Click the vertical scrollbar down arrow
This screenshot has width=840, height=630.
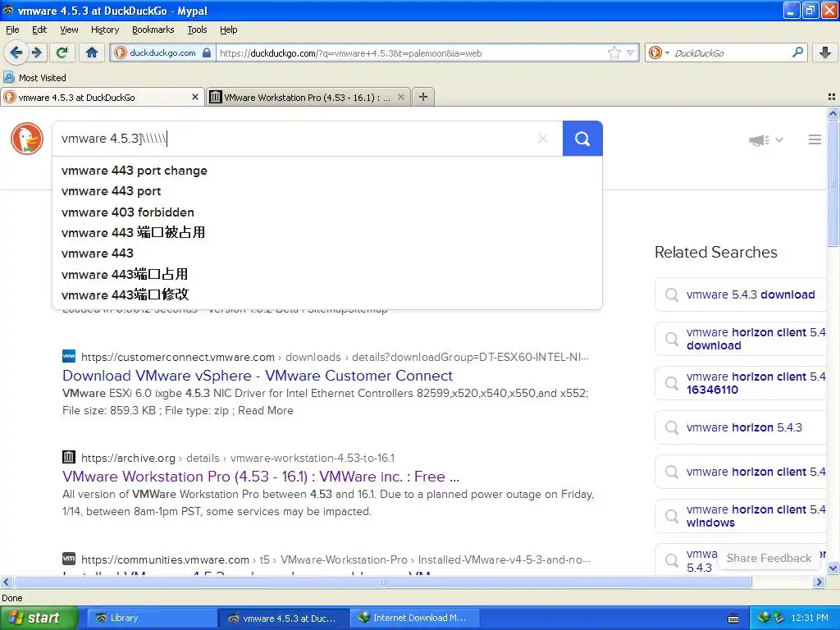(x=833, y=568)
